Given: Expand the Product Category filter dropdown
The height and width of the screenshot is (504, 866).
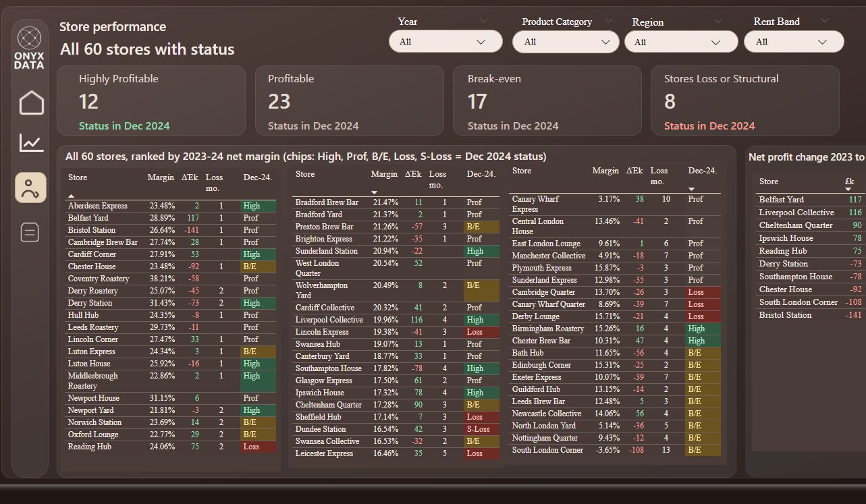Looking at the screenshot, I should coord(566,42).
